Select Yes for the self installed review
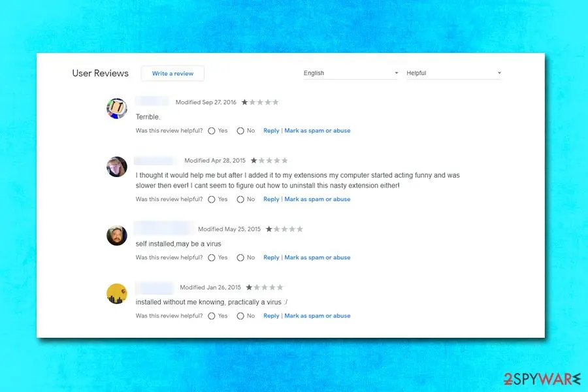 pos(212,257)
